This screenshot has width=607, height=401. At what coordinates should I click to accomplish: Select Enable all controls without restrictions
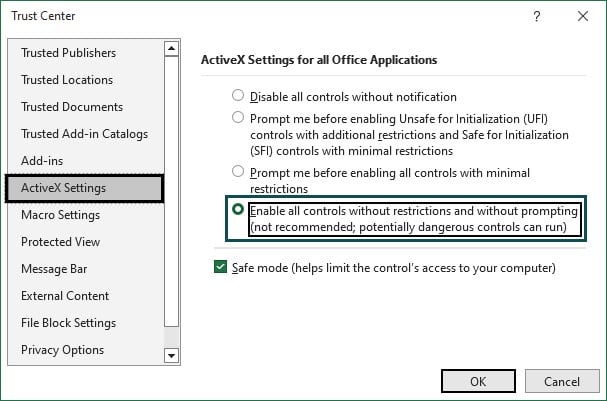click(x=238, y=209)
